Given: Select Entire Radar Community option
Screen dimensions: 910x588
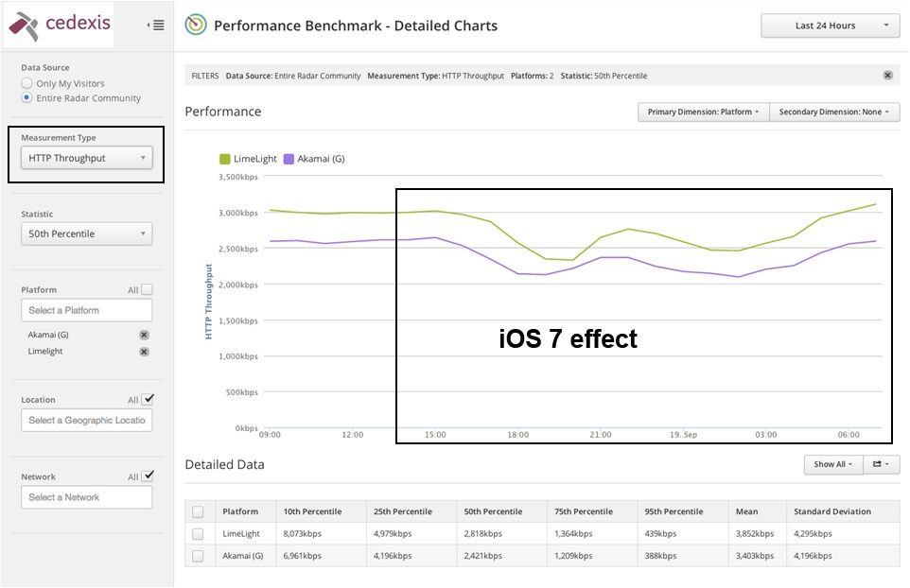Looking at the screenshot, I should click(26, 98).
